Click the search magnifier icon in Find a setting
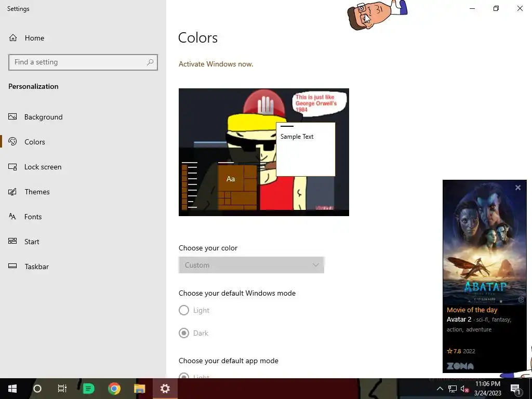Screen dimensions: 532x399 click(x=150, y=62)
